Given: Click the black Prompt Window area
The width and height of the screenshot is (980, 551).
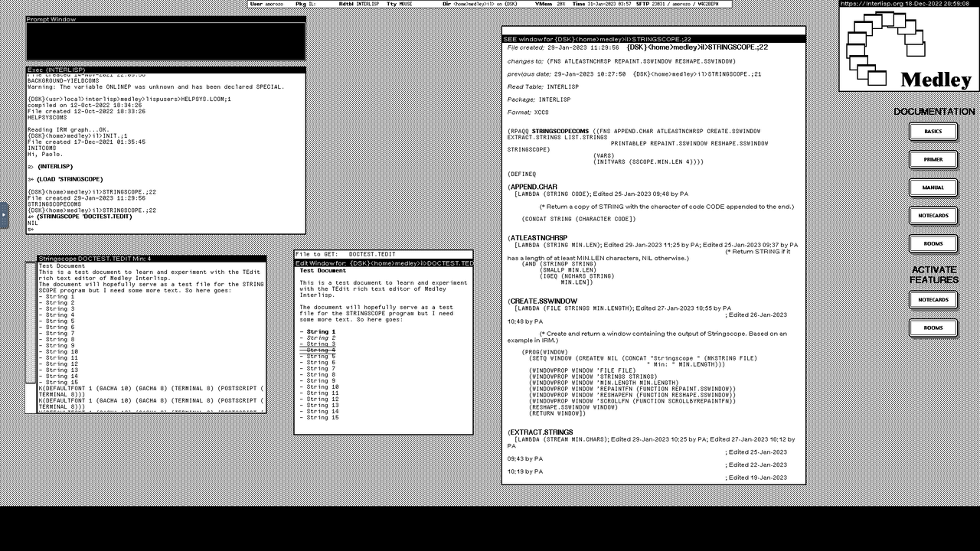Looking at the screenshot, I should [x=166, y=41].
